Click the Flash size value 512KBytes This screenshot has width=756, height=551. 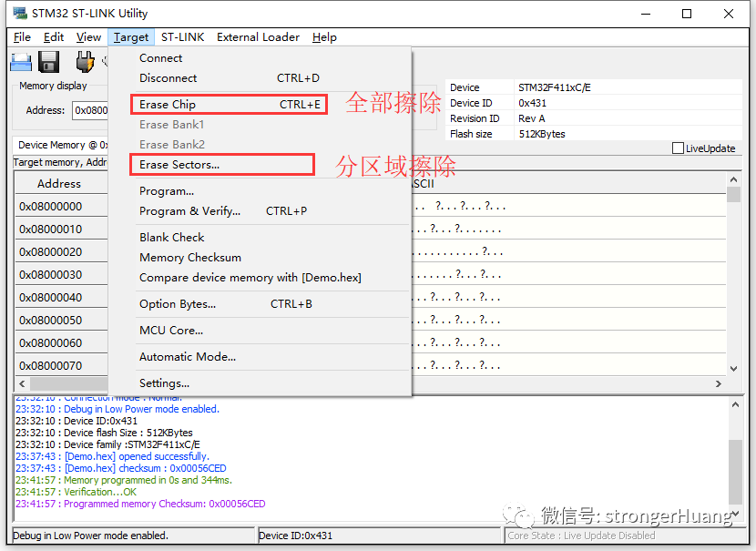pos(542,134)
